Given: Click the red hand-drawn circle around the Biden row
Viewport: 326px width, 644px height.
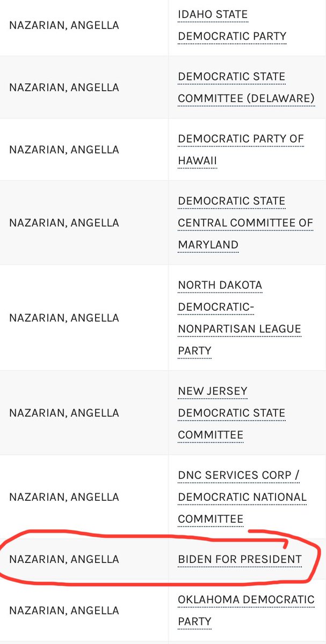Looking at the screenshot, I should pos(161,584).
